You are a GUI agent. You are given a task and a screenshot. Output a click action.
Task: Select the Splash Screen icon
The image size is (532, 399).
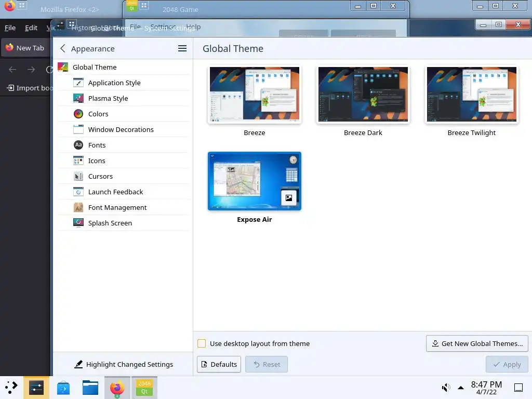78,223
